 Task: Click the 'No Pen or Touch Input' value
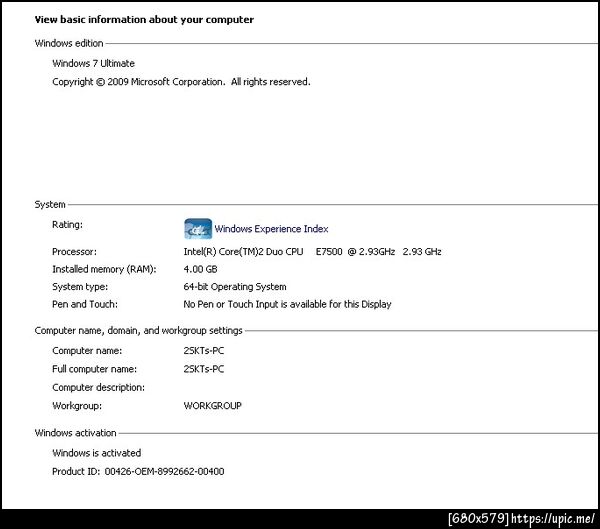coord(287,305)
